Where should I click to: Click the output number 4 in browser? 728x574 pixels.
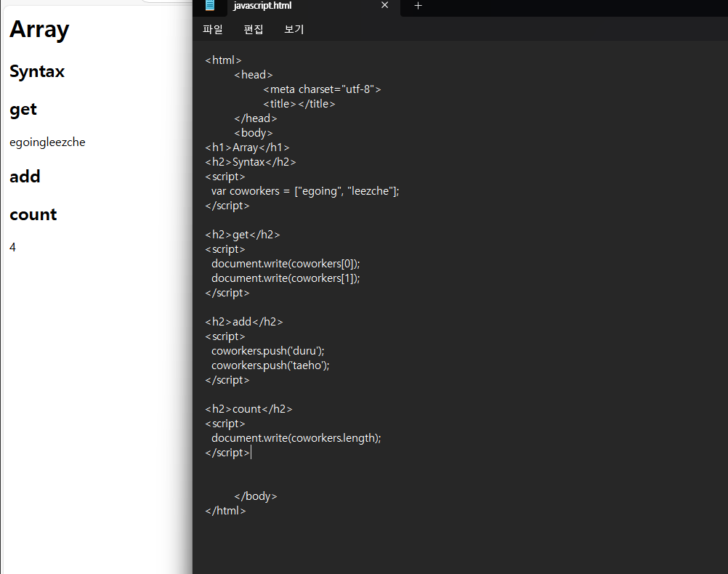point(12,247)
